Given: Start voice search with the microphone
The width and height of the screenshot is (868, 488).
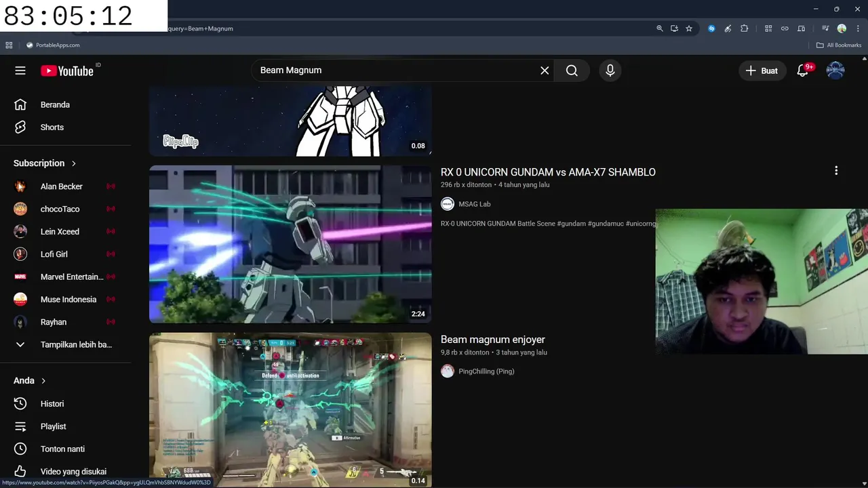Looking at the screenshot, I should tap(610, 70).
